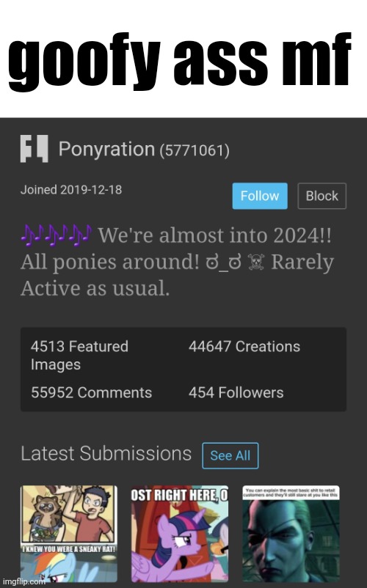View the 454 Followers list

click(236, 393)
